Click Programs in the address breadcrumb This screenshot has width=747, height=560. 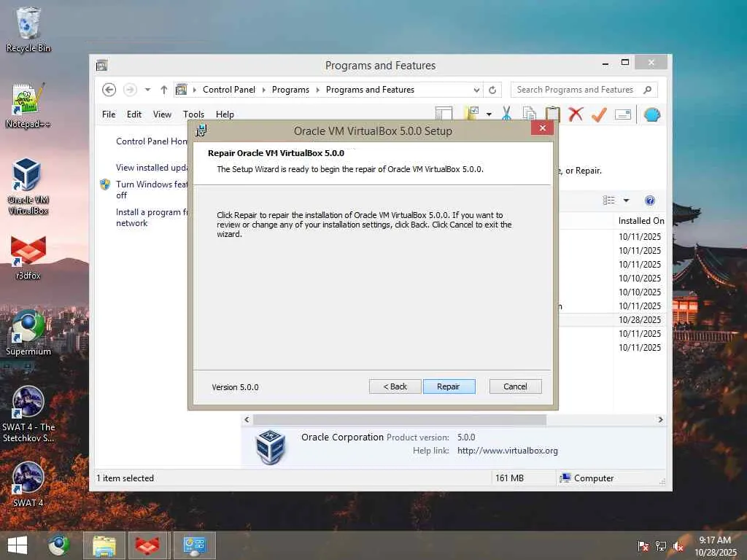[290, 90]
